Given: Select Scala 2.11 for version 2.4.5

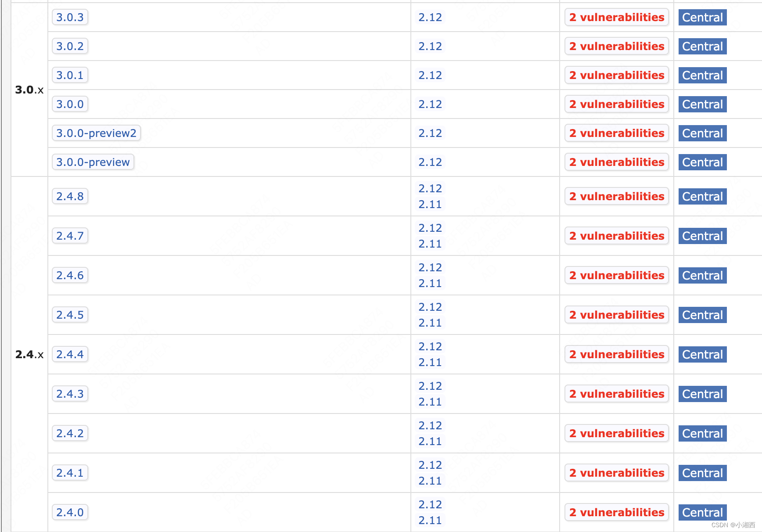Looking at the screenshot, I should pos(430,323).
